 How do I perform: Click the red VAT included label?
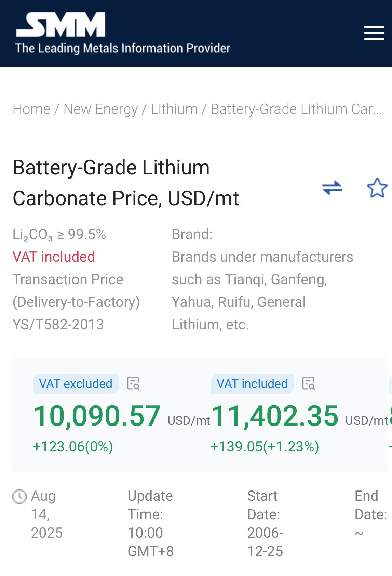[x=54, y=257]
